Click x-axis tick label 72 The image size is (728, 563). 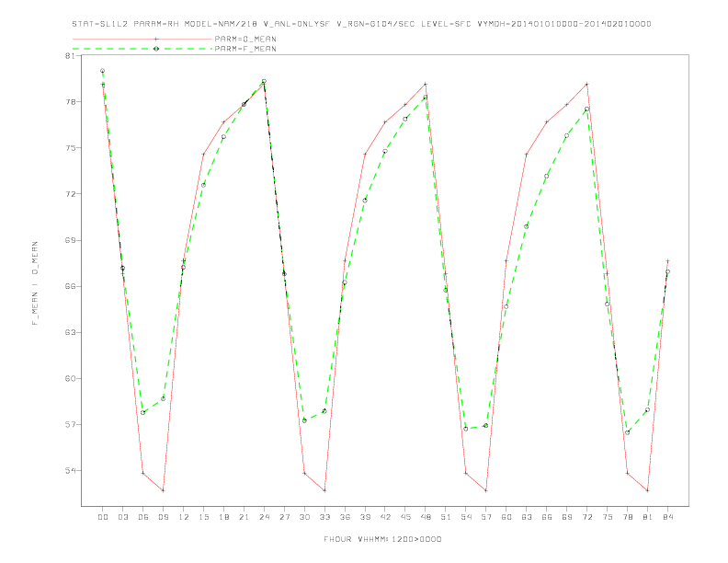pos(586,517)
